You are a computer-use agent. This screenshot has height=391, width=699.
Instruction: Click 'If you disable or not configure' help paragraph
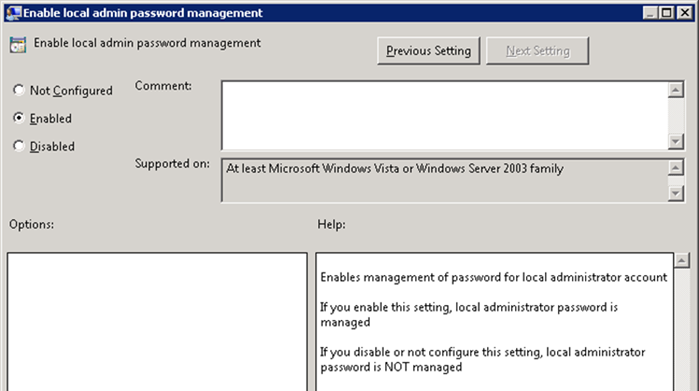coord(482,359)
